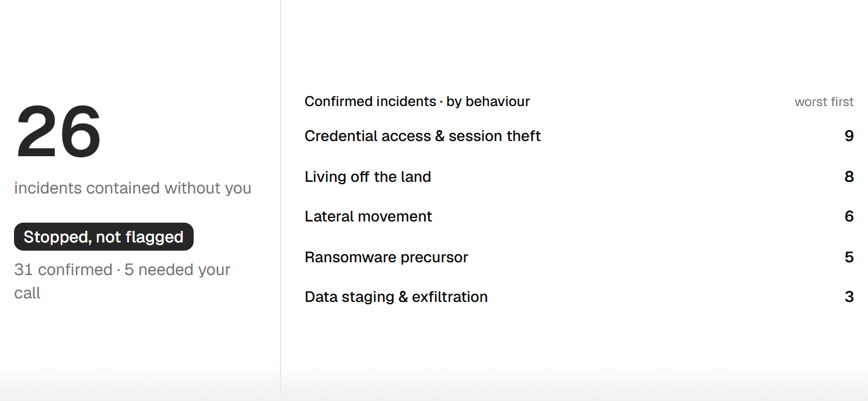Select the 'Confirmed incidents' heading text
The width and height of the screenshot is (868, 401).
click(x=370, y=101)
